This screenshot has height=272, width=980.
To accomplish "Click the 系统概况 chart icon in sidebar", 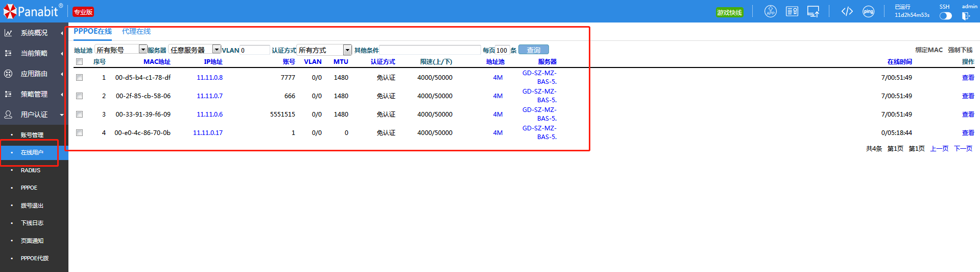I will point(8,33).
